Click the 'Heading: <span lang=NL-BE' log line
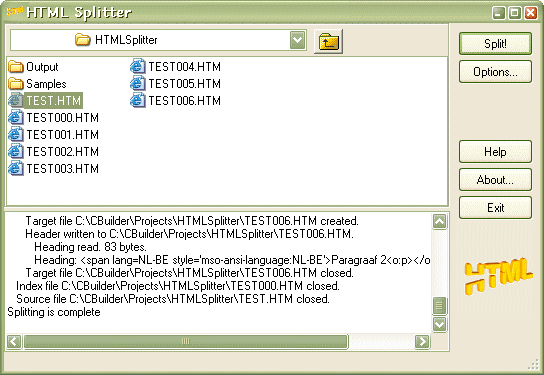 coord(232,260)
